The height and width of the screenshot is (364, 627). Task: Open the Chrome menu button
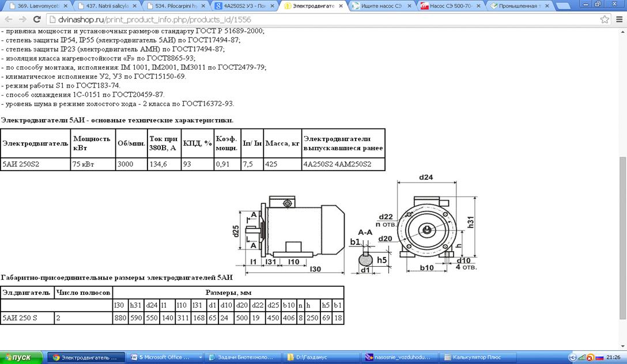coord(619,19)
